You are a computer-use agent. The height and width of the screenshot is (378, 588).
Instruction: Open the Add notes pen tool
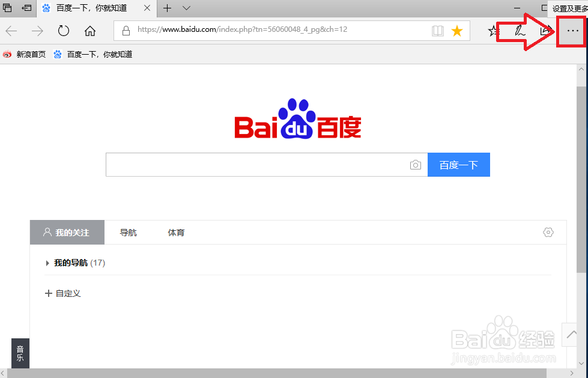point(520,31)
